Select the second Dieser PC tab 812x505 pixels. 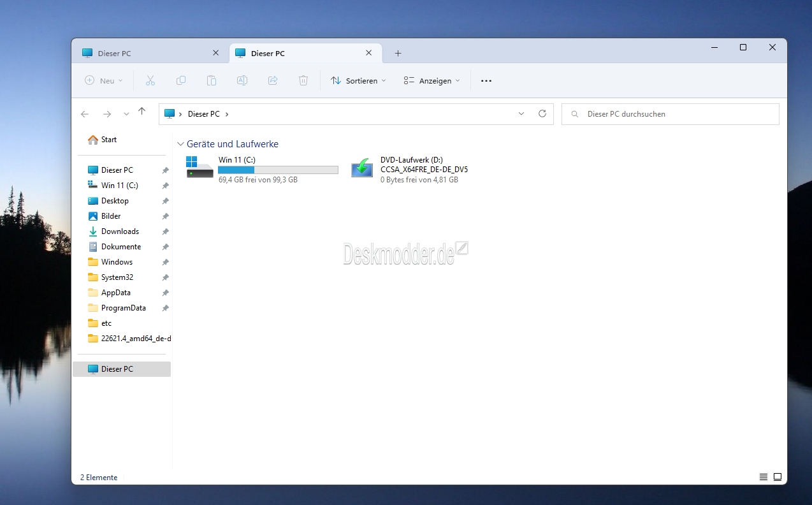pos(305,54)
